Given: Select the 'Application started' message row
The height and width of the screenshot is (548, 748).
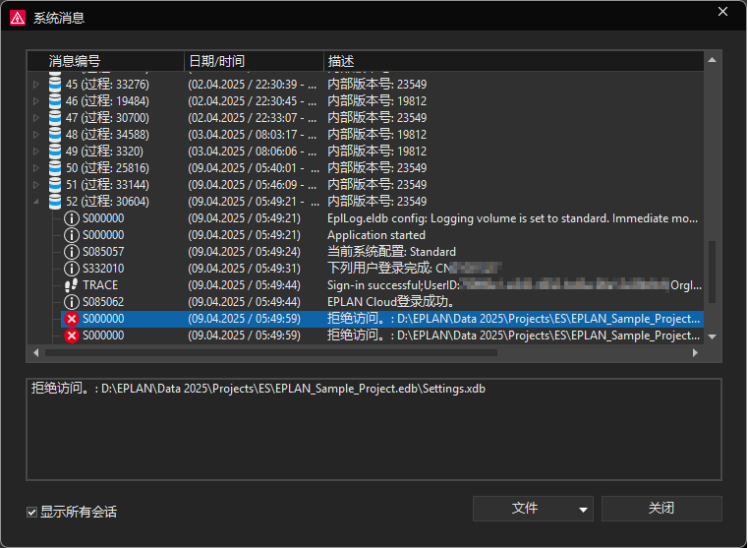Looking at the screenshot, I should tap(382, 235).
